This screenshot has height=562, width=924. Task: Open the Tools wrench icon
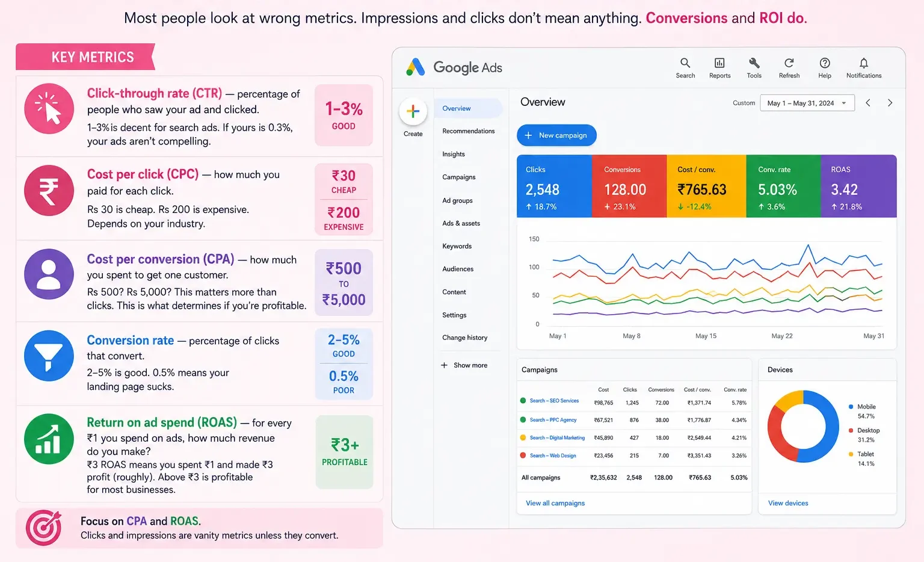(754, 67)
